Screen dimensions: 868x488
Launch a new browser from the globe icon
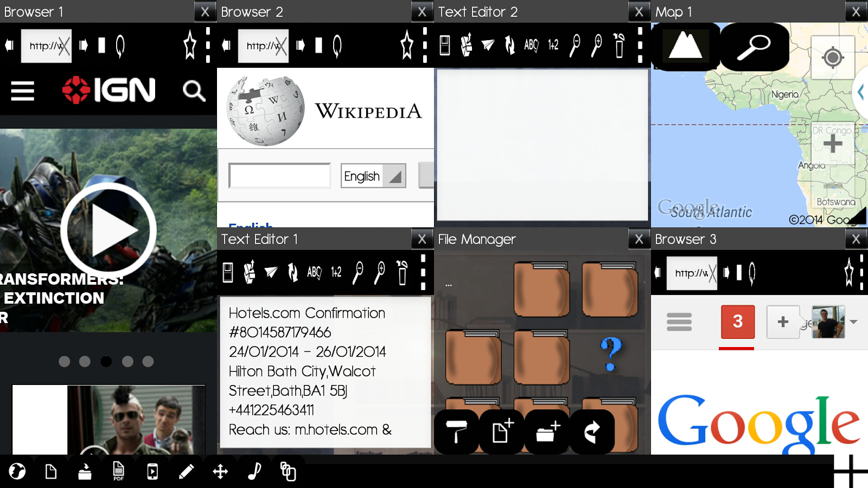17,471
